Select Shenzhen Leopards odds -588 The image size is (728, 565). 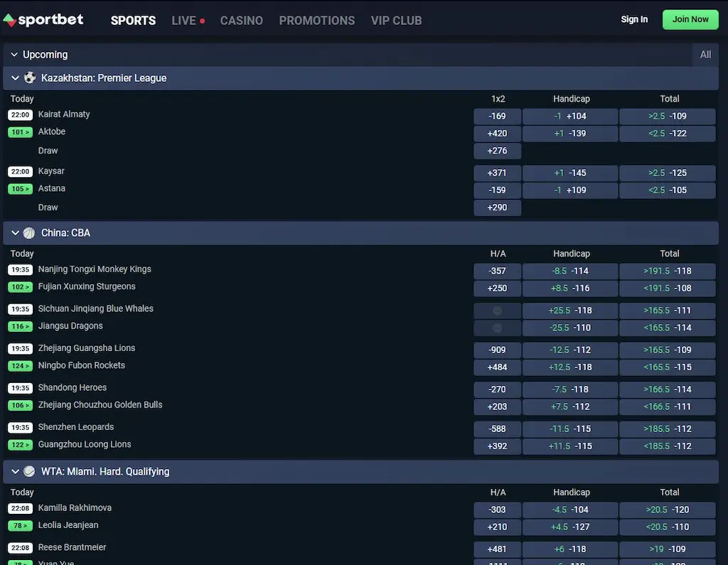point(497,429)
